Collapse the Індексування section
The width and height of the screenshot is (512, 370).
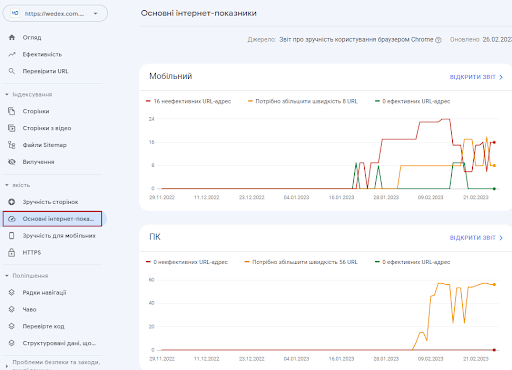tap(7, 94)
